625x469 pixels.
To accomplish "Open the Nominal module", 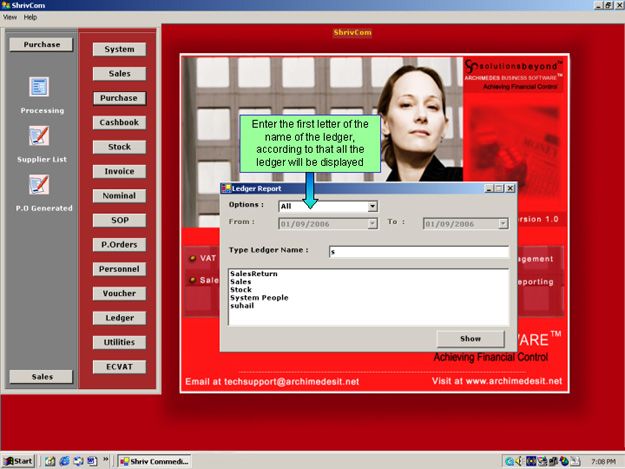I will [119, 196].
